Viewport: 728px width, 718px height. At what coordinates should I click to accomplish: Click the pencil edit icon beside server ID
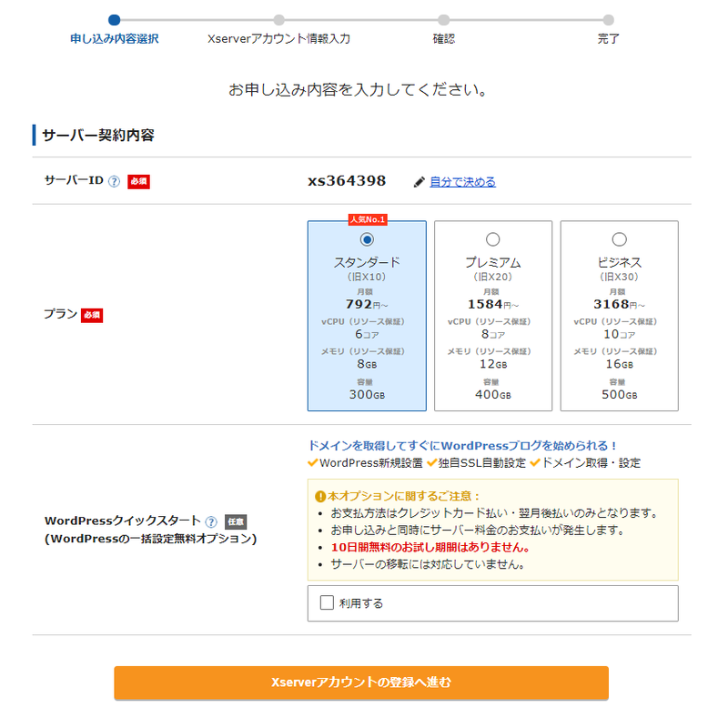(419, 182)
